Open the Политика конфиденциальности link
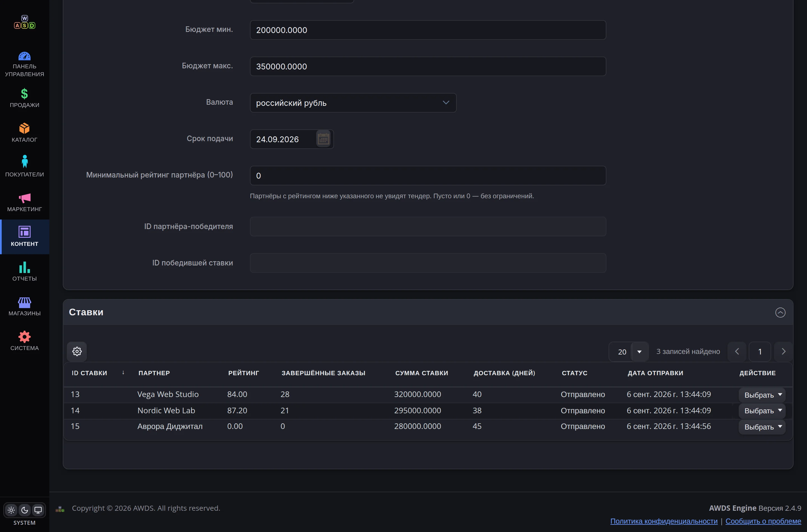This screenshot has height=532, width=807. point(664,521)
